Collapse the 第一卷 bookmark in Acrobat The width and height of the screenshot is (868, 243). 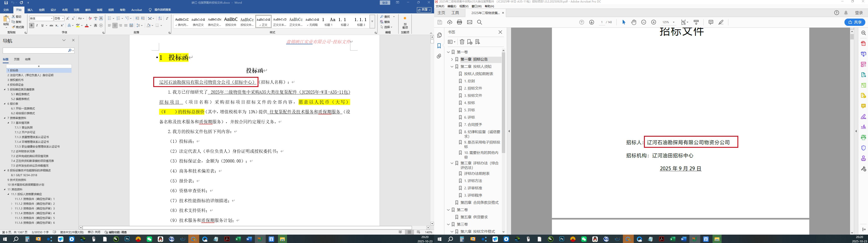pos(448,52)
